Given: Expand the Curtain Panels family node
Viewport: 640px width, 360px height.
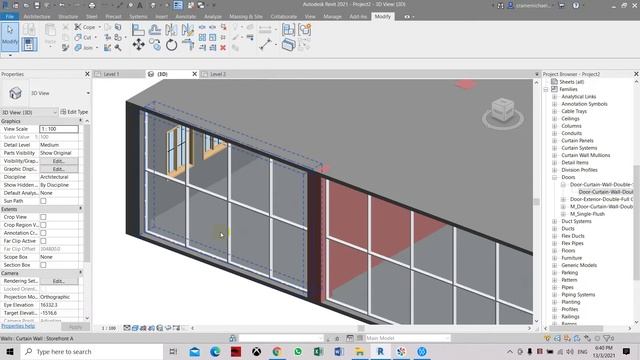Looking at the screenshot, I should click(x=555, y=140).
